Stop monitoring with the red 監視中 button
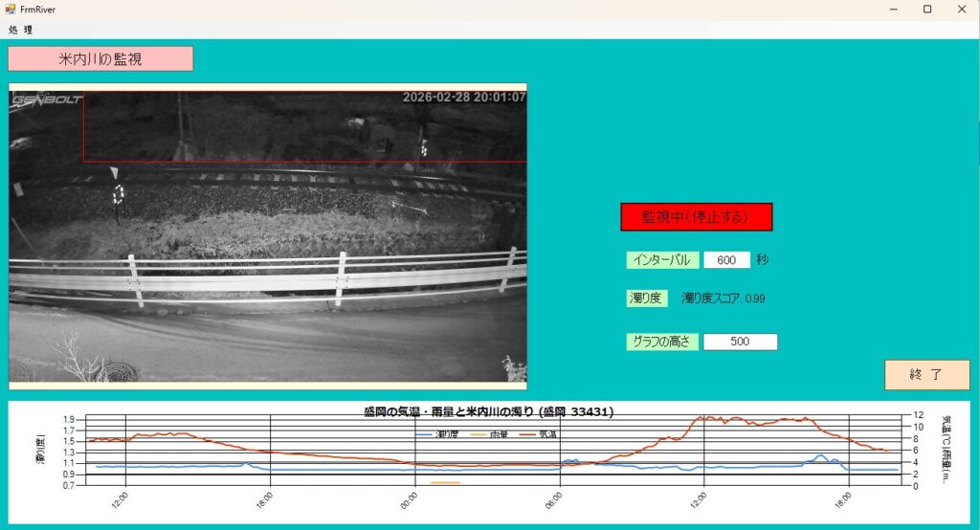Viewport: 980px width, 530px height. (x=696, y=217)
